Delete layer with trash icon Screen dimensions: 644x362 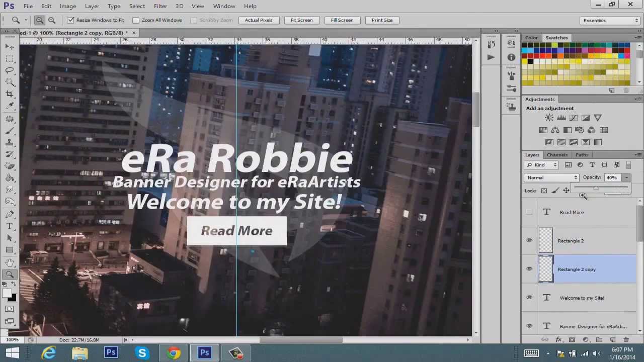pos(626,340)
